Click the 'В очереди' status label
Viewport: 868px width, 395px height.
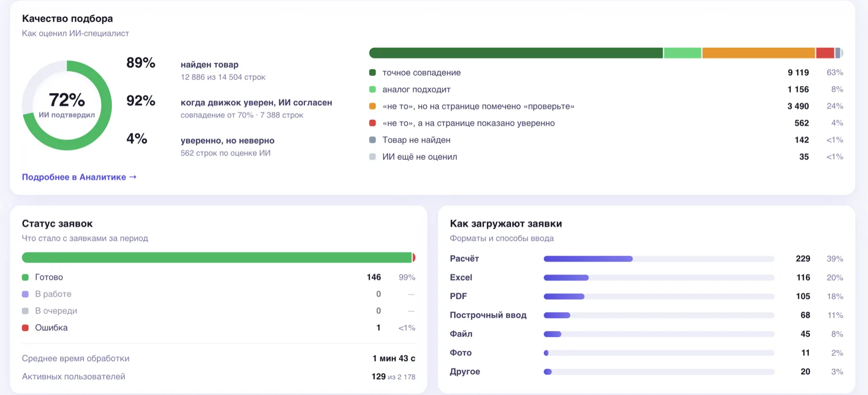coord(56,311)
